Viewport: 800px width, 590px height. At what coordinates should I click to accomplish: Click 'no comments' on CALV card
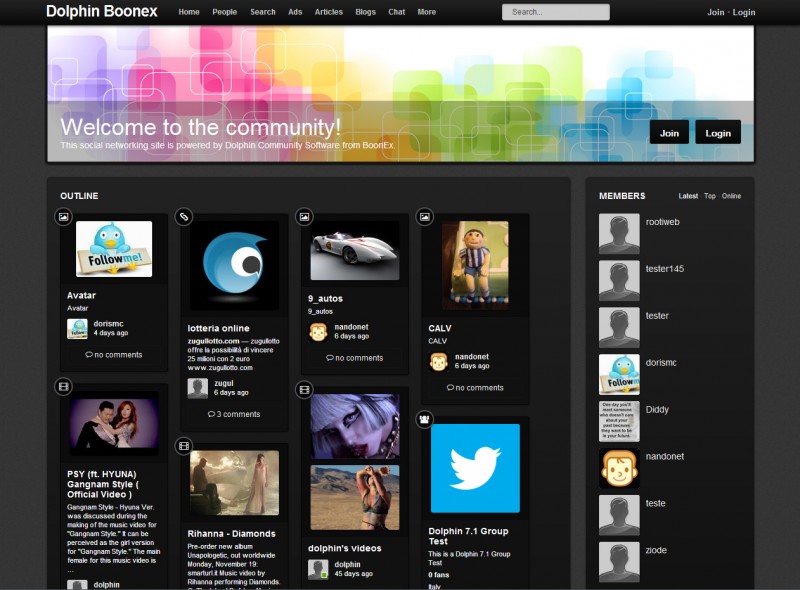tap(475, 388)
